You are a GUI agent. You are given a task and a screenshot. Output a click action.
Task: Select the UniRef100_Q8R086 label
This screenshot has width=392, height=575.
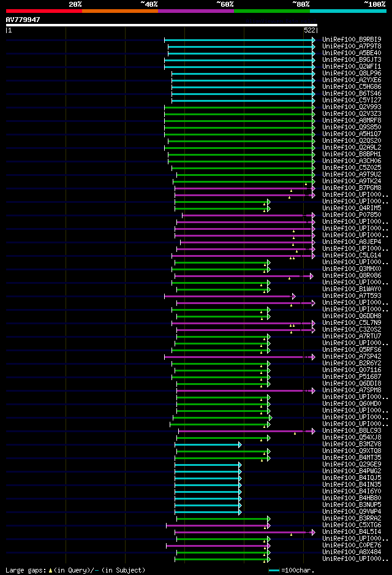352,276
